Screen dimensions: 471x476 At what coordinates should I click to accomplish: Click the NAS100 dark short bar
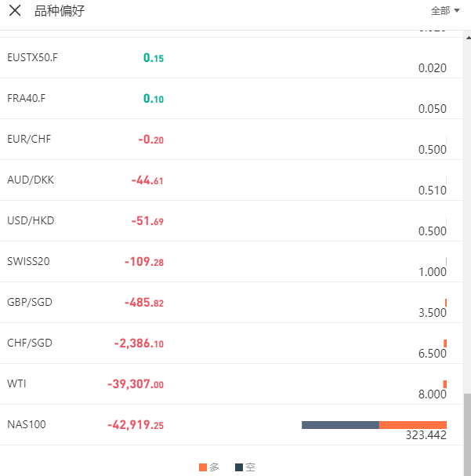coord(340,425)
